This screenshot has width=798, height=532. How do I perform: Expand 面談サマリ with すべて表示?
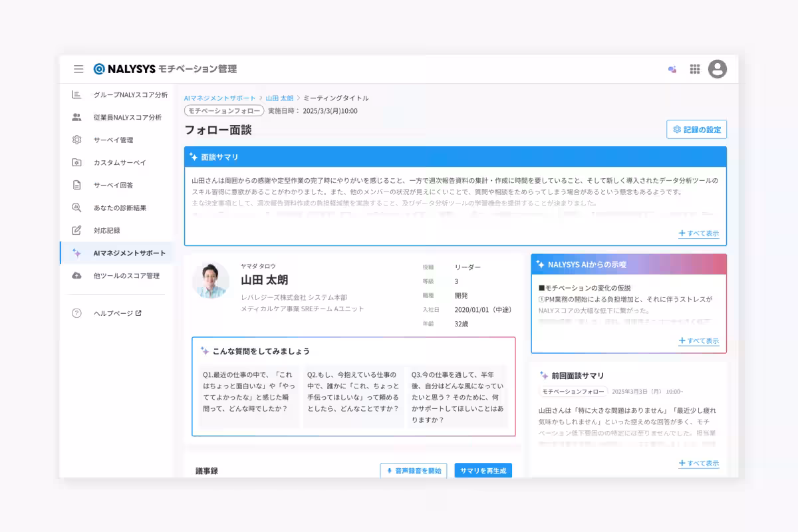click(699, 233)
